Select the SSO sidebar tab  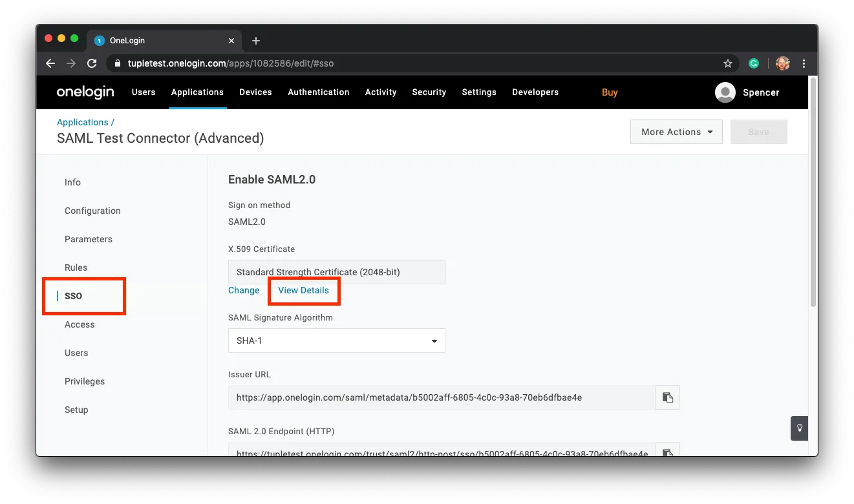point(74,296)
